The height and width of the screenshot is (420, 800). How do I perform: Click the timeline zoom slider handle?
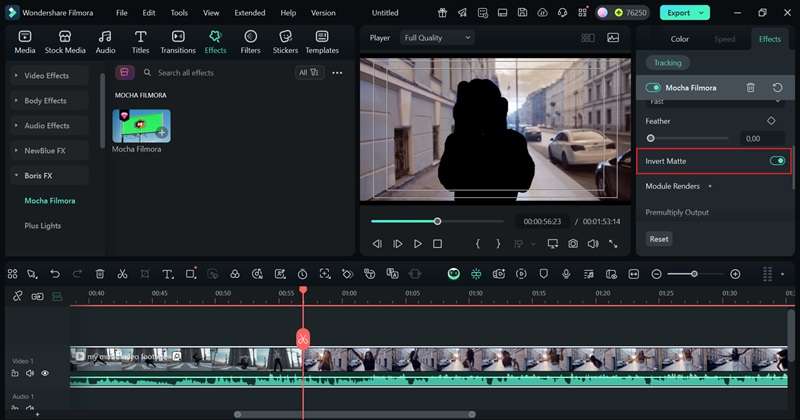[x=694, y=274]
